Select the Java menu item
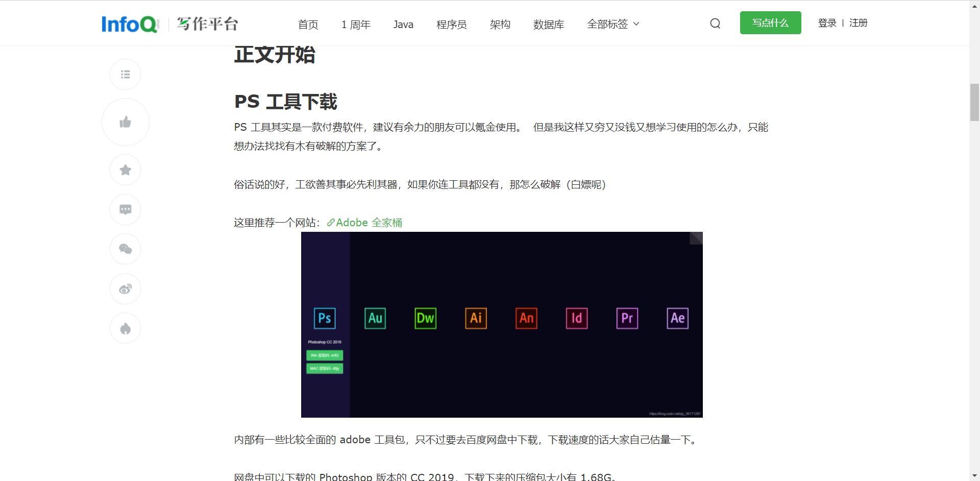The width and height of the screenshot is (980, 481). point(403,25)
